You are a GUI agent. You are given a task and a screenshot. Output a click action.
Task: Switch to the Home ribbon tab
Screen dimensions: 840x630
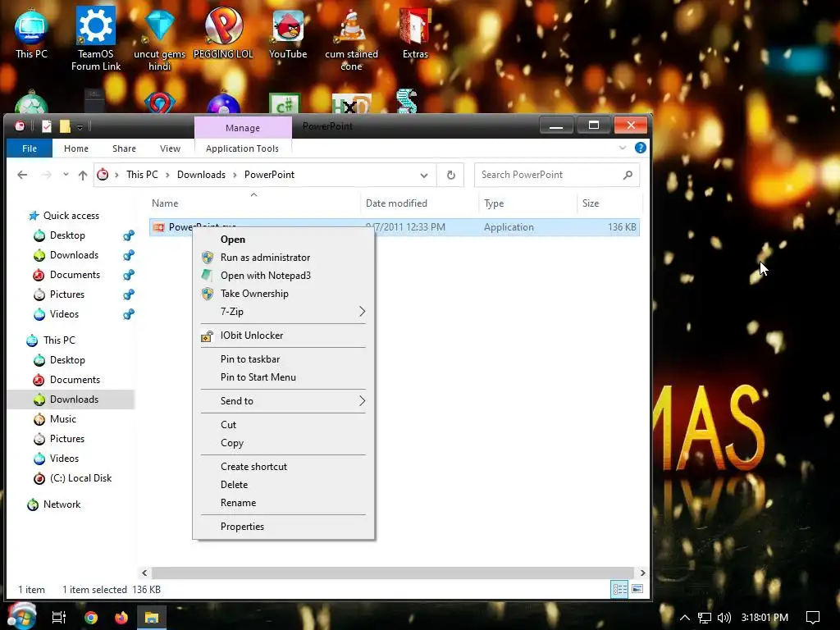point(76,148)
